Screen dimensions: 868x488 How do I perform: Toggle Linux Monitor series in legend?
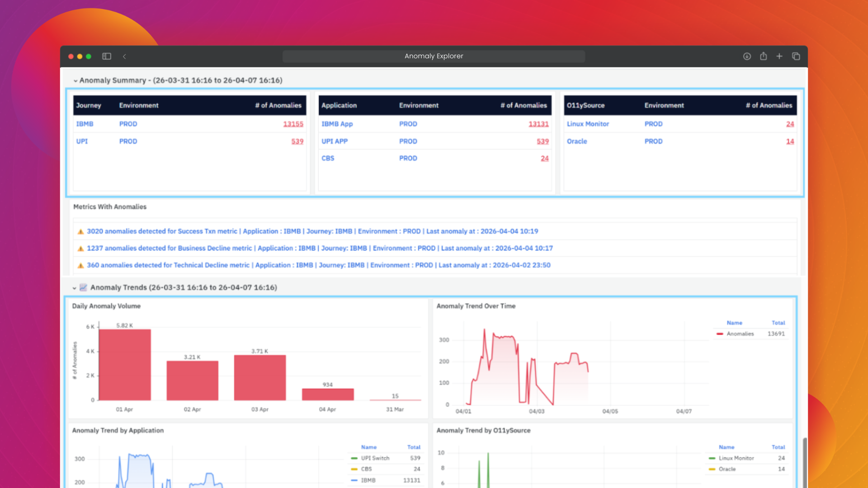pyautogui.click(x=736, y=458)
